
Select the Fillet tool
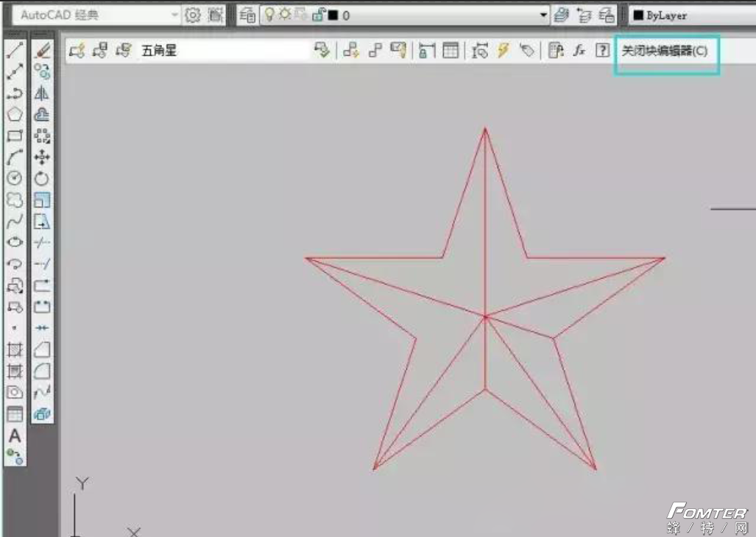coord(42,371)
